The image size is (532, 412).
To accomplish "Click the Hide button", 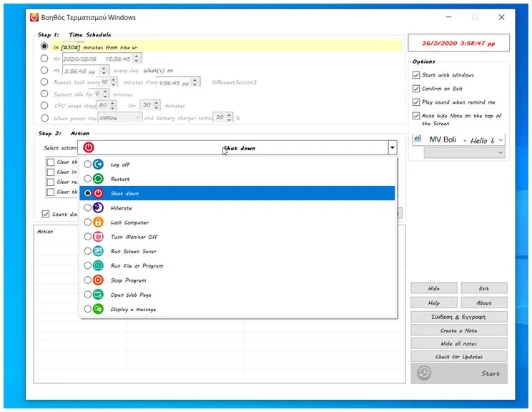I will (x=433, y=288).
